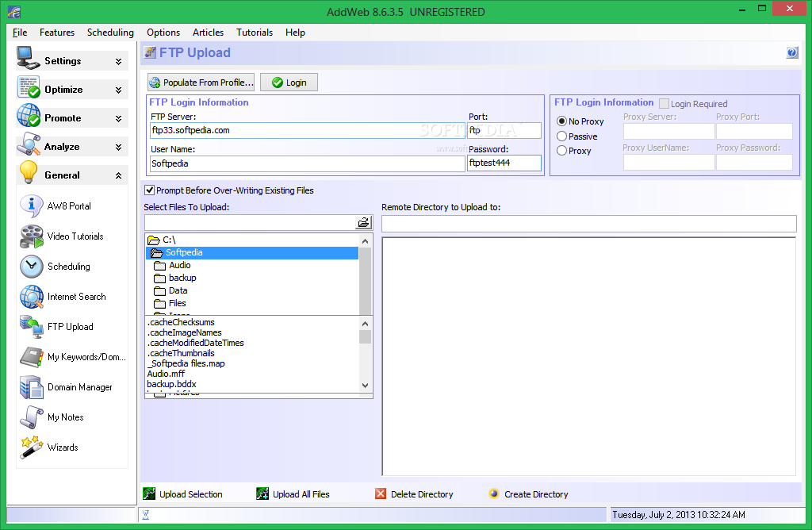Viewport: 812px width, 530px height.
Task: Enable the Login Required checkbox
Action: click(664, 104)
